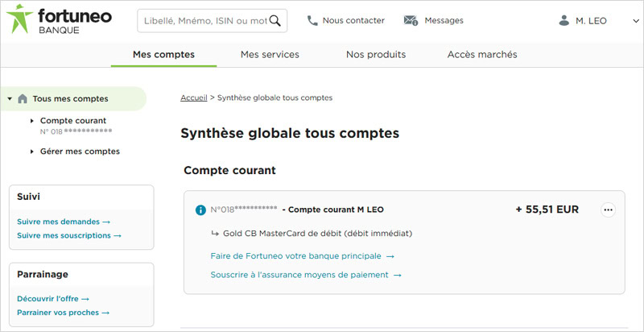Screen dimensions: 644x332
Task: Expand the M. LEO user dropdown arrow
Action: click(x=636, y=21)
